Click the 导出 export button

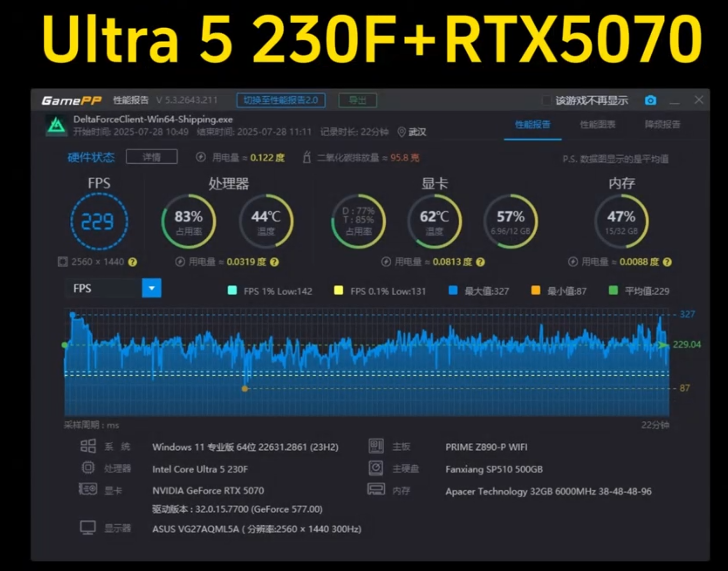point(358,100)
